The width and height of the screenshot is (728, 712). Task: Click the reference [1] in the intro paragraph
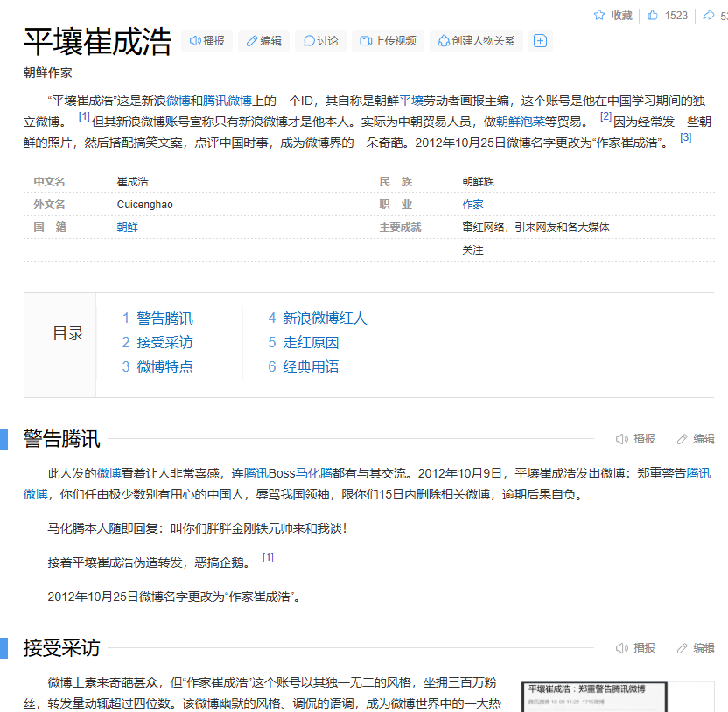(84, 116)
